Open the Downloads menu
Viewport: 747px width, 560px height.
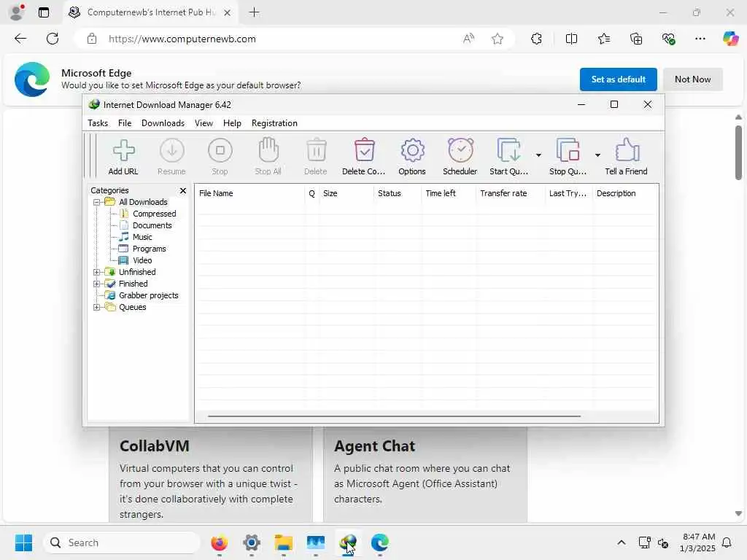163,122
